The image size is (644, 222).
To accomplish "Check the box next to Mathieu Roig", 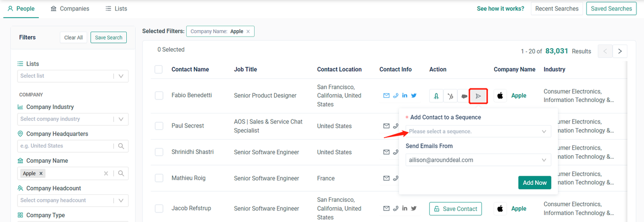I will [159, 178].
